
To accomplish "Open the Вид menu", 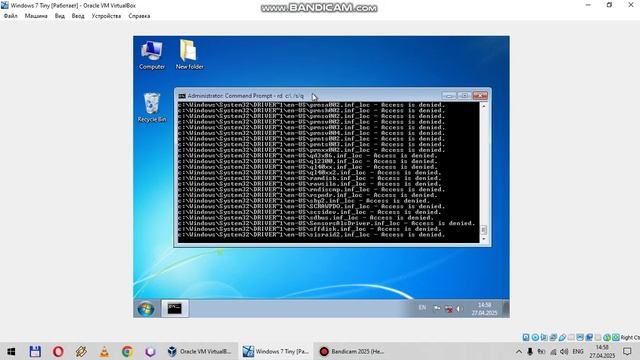I will (x=60, y=16).
